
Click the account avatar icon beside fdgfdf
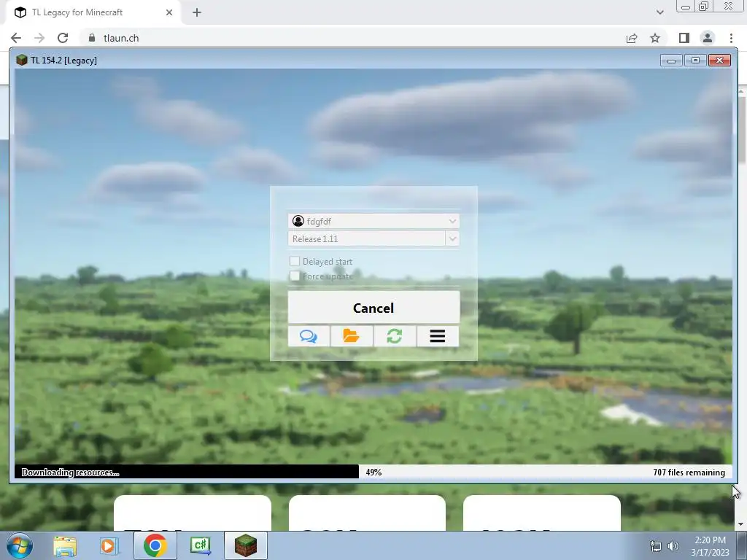[x=298, y=221]
